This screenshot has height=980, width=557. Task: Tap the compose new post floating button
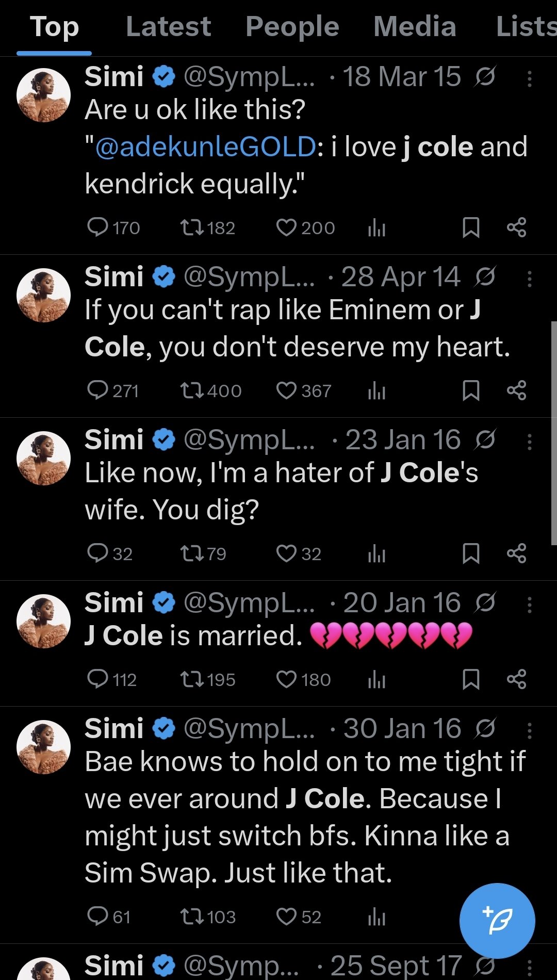click(x=497, y=921)
